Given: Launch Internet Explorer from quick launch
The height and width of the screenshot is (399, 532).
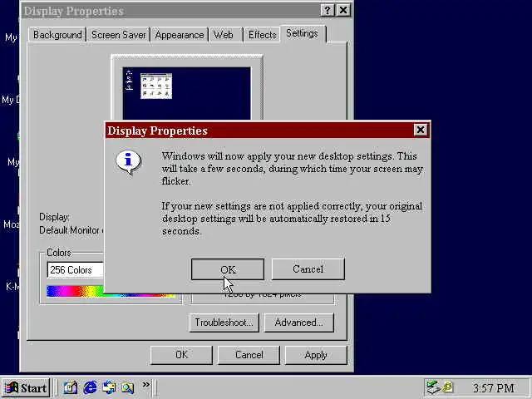Looking at the screenshot, I should point(90,387).
